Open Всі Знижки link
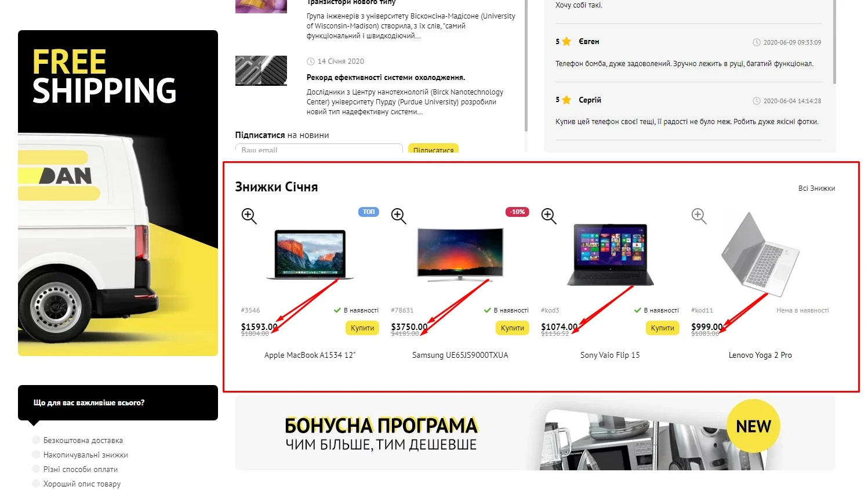The height and width of the screenshot is (490, 868). pos(816,188)
